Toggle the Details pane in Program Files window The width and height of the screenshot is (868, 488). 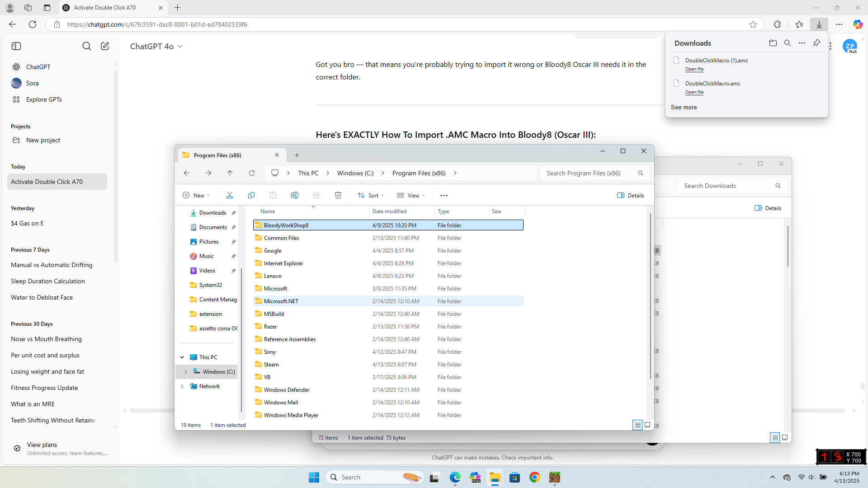[630, 195]
